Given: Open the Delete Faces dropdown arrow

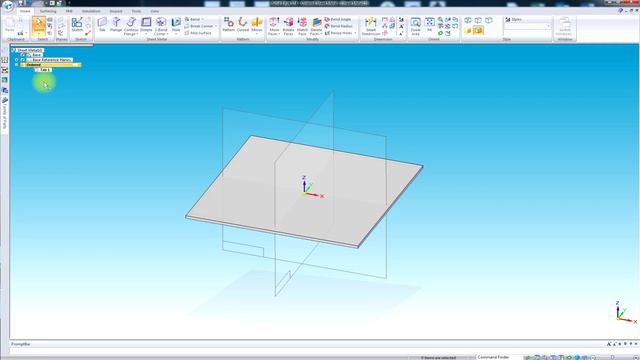Looking at the screenshot, I should (322, 34).
